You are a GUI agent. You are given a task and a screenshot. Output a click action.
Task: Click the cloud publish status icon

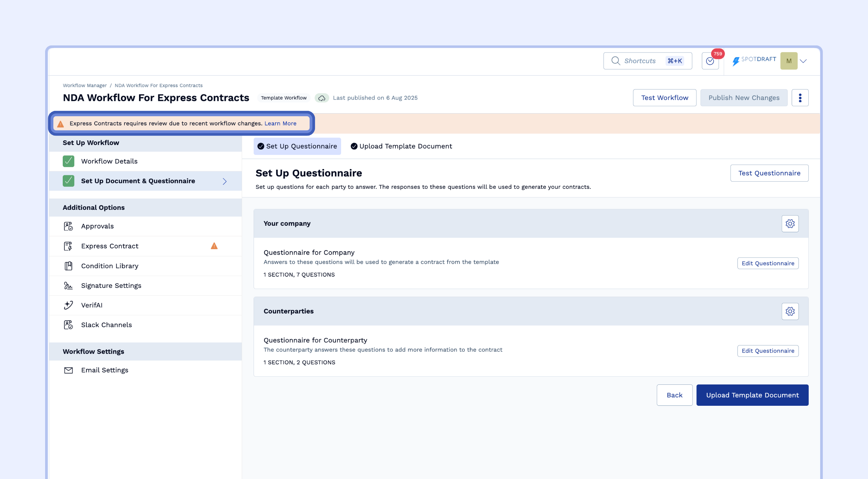click(x=322, y=98)
